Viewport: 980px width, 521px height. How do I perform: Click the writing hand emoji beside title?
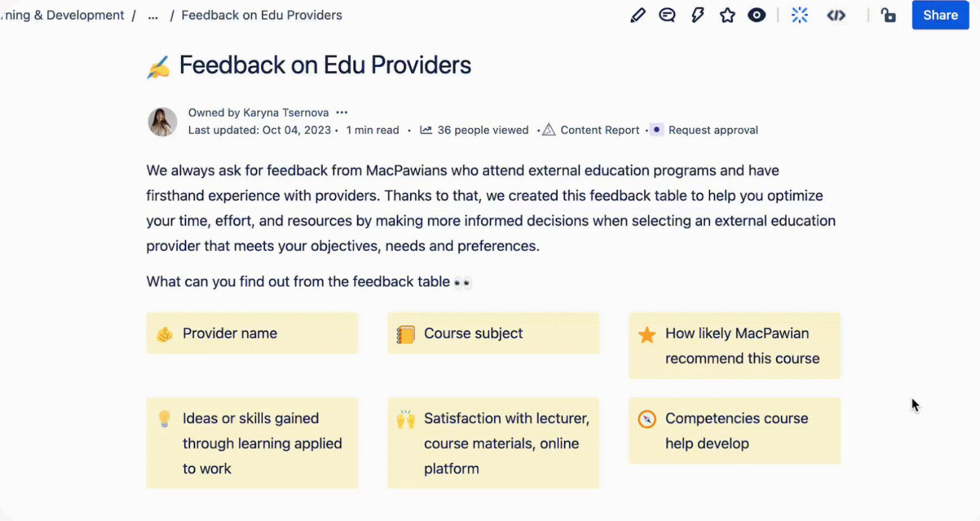coord(159,67)
